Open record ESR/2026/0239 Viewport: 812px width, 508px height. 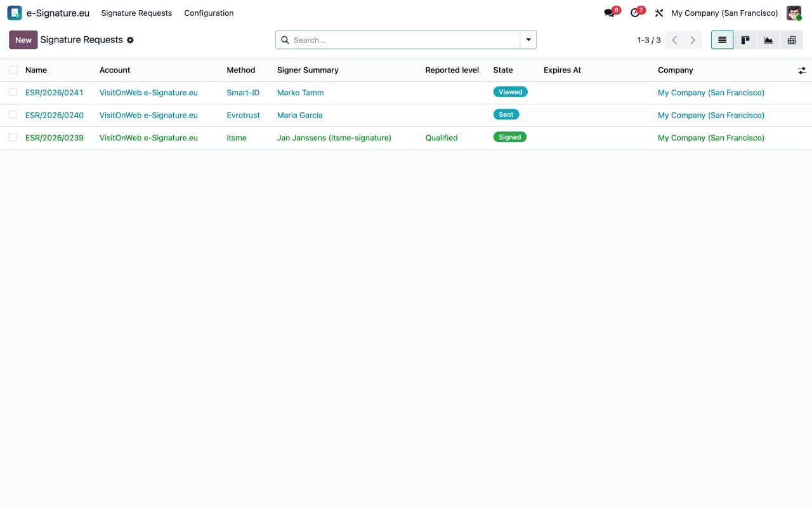coord(55,138)
